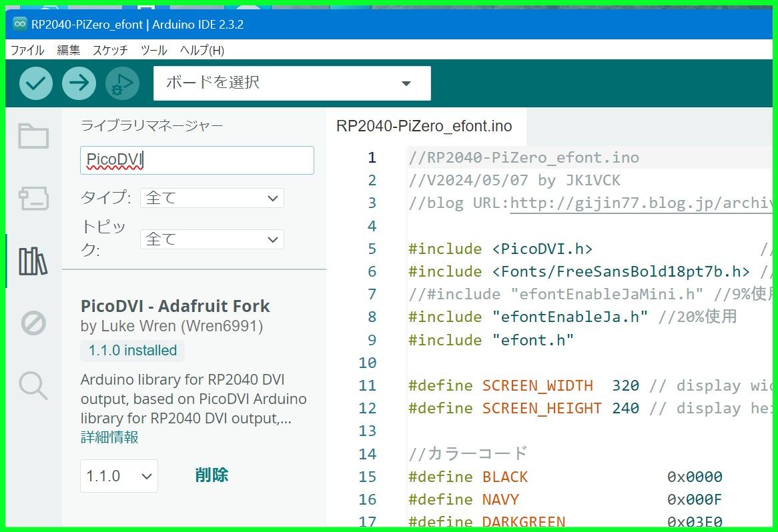Screen dimensions: 778x532
Task: Click the #include <PicoDVI.h> code line
Action: click(x=500, y=249)
